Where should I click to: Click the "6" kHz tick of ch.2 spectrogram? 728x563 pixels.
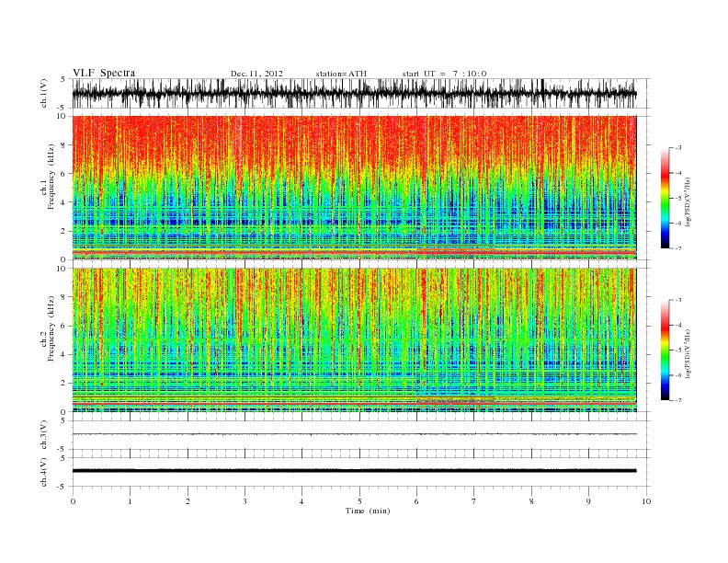point(64,326)
